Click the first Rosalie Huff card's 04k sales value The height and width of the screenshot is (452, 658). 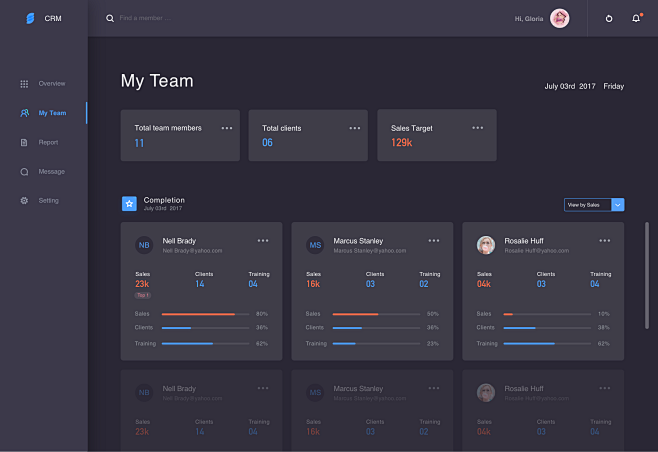[484, 284]
